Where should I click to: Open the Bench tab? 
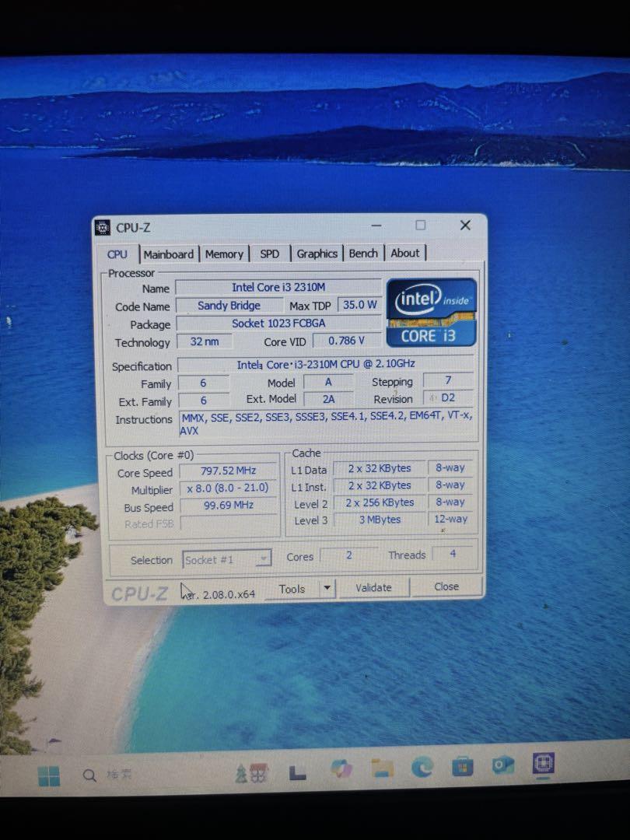click(363, 253)
